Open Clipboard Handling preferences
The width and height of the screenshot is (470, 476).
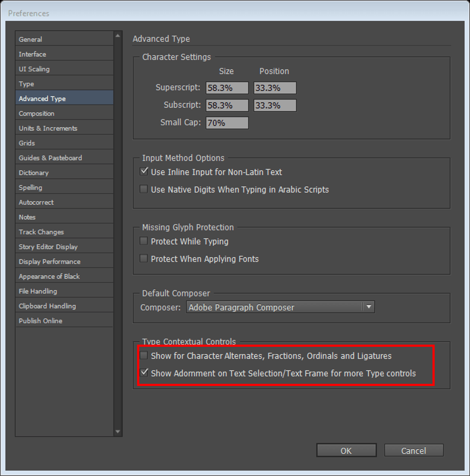(x=64, y=306)
